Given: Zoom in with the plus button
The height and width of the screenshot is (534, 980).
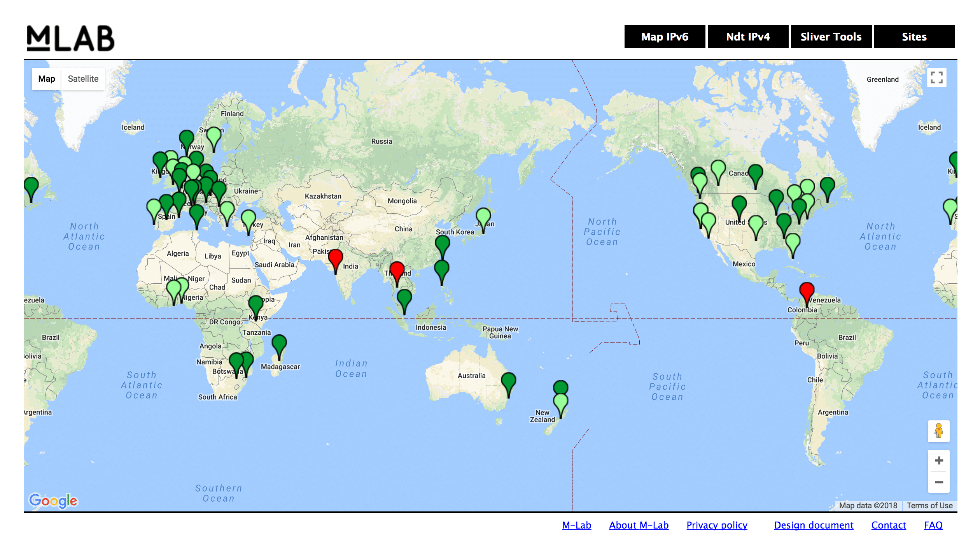Looking at the screenshot, I should pyautogui.click(x=939, y=460).
